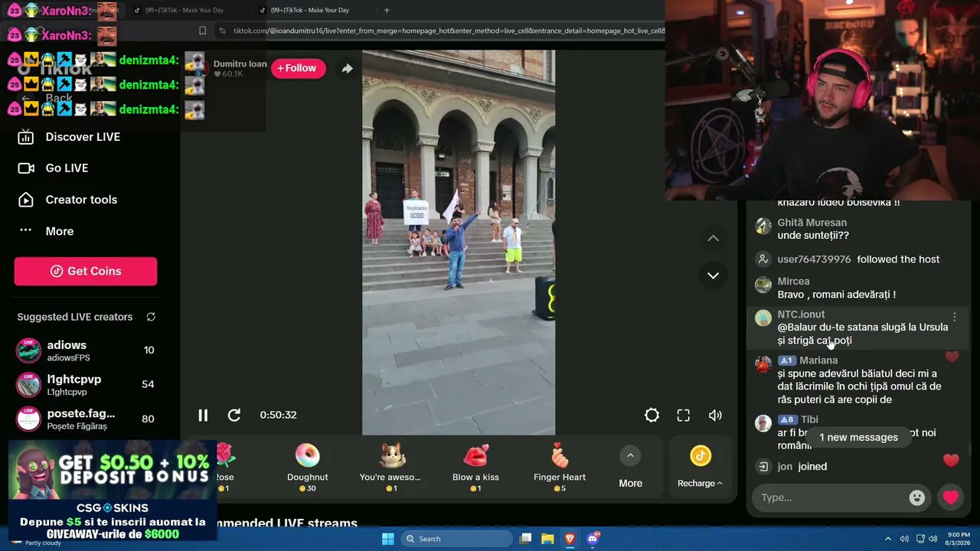Open adiows live creator
This screenshot has height=551, width=980.
pyautogui.click(x=86, y=350)
